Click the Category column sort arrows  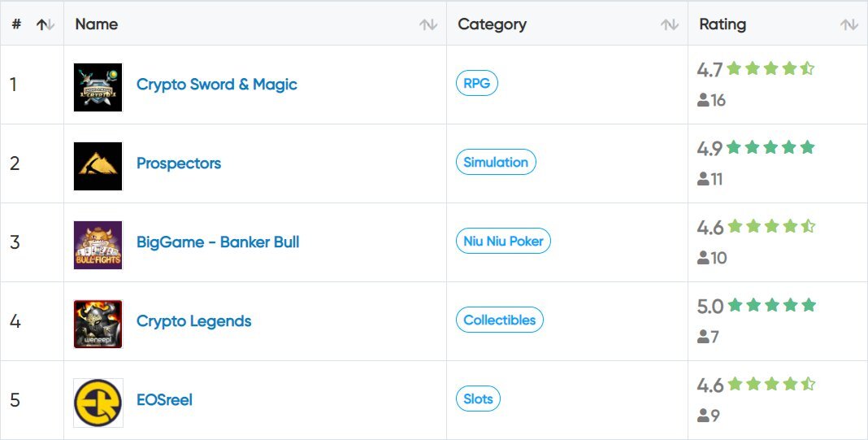tap(670, 24)
